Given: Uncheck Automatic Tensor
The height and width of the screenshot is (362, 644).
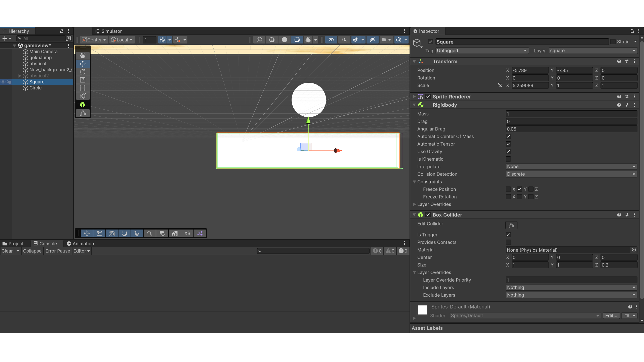Looking at the screenshot, I should (508, 144).
